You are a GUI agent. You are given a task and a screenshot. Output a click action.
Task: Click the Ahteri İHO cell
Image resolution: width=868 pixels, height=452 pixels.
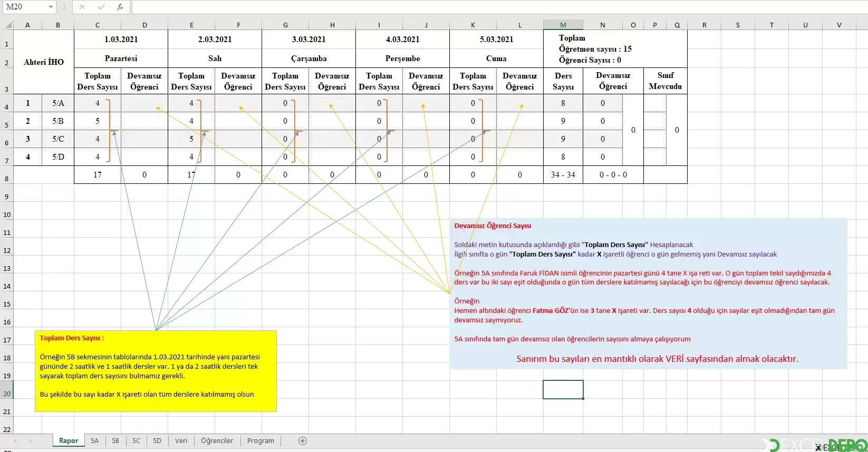[44, 62]
